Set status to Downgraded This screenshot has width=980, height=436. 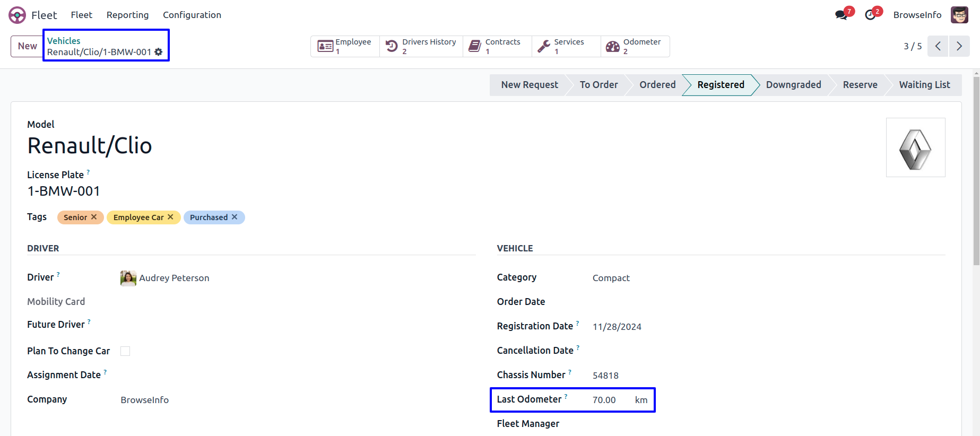pyautogui.click(x=793, y=85)
